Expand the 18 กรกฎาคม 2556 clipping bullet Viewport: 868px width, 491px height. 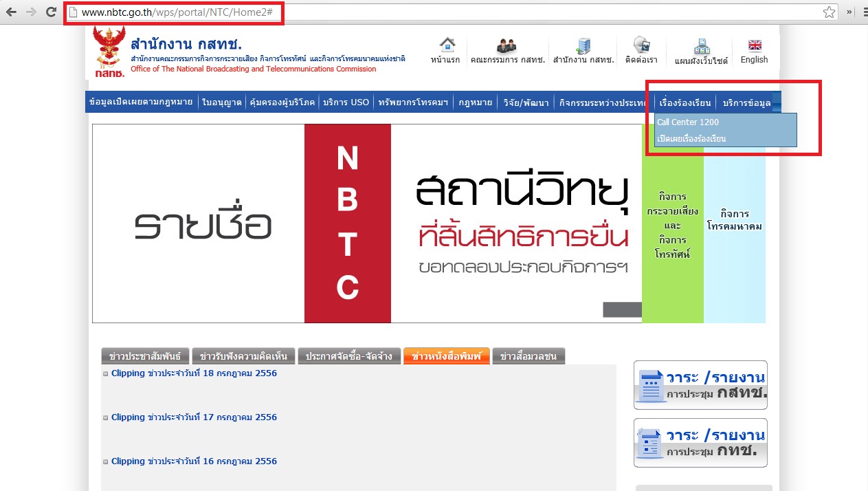click(x=106, y=374)
